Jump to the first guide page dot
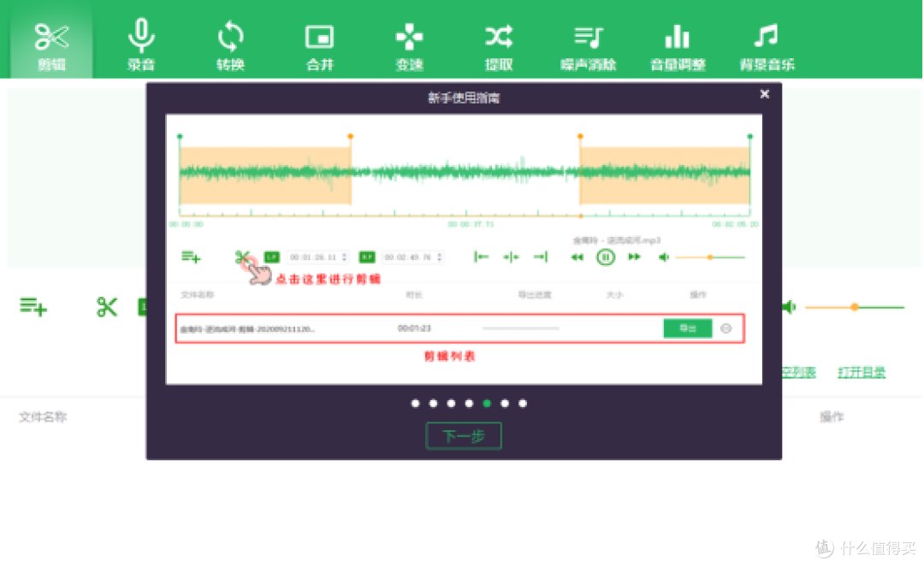 [416, 404]
